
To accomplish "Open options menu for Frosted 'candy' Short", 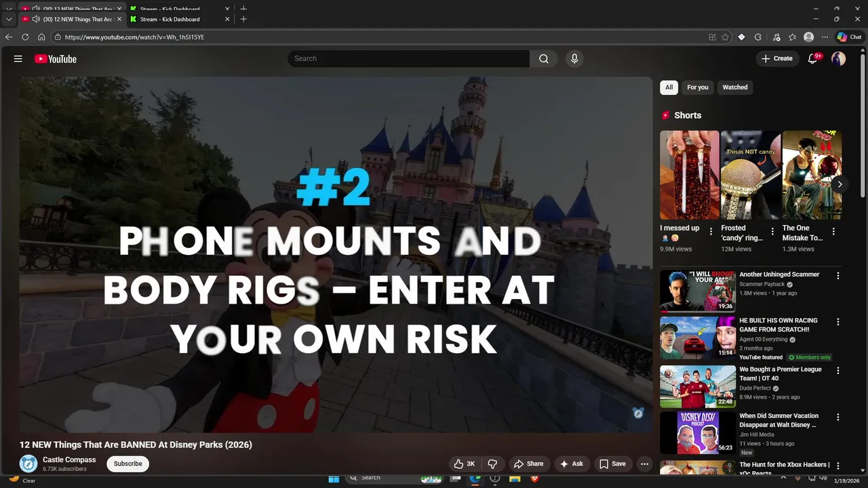I will 772,232.
